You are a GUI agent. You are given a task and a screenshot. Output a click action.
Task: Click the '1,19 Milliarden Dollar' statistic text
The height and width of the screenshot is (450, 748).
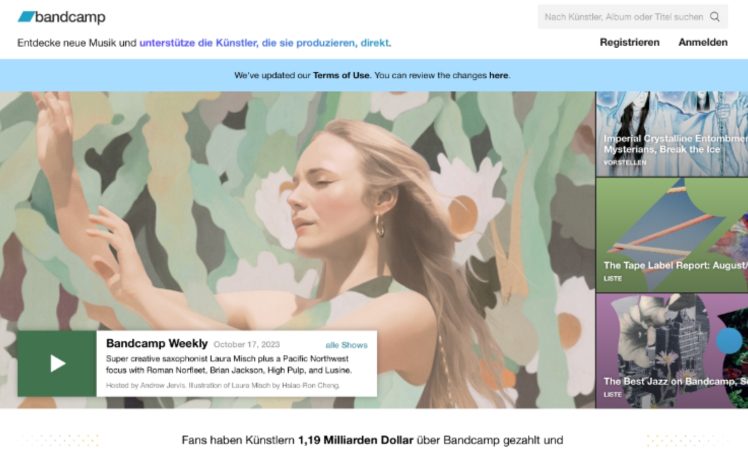click(356, 440)
